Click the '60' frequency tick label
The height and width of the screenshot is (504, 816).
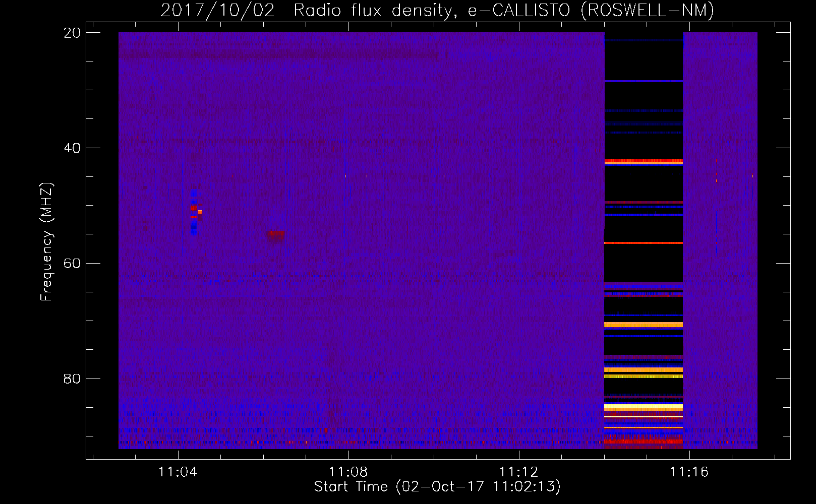pyautogui.click(x=72, y=264)
